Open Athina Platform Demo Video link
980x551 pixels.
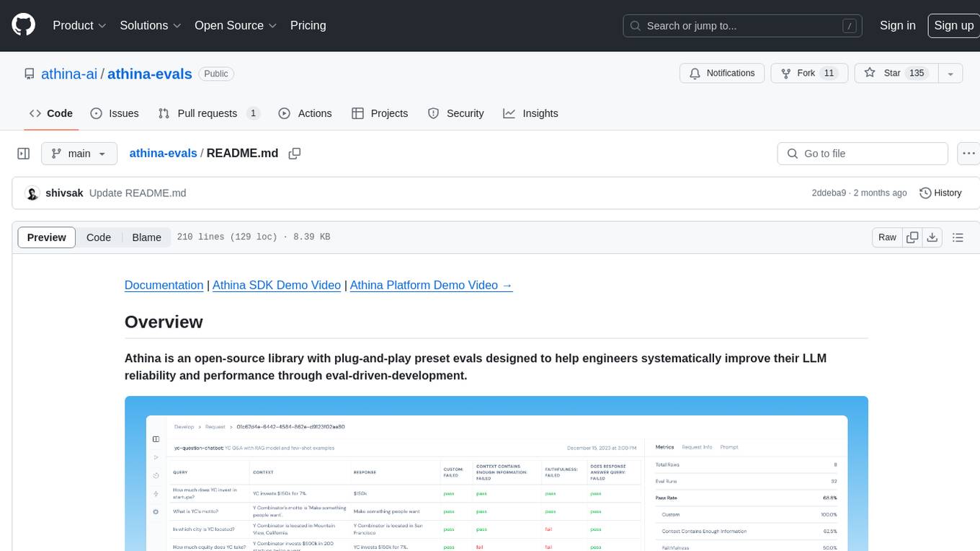431,285
